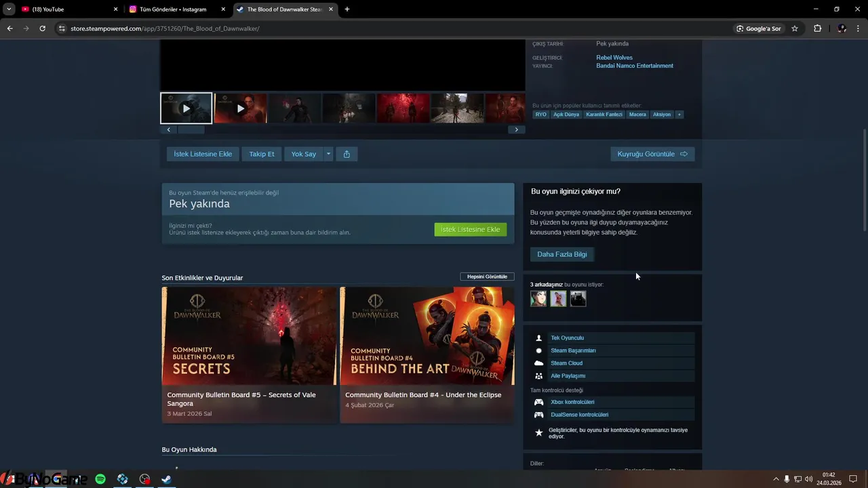This screenshot has height=488, width=868.
Task: Go back to the previous page
Action: click(9, 28)
